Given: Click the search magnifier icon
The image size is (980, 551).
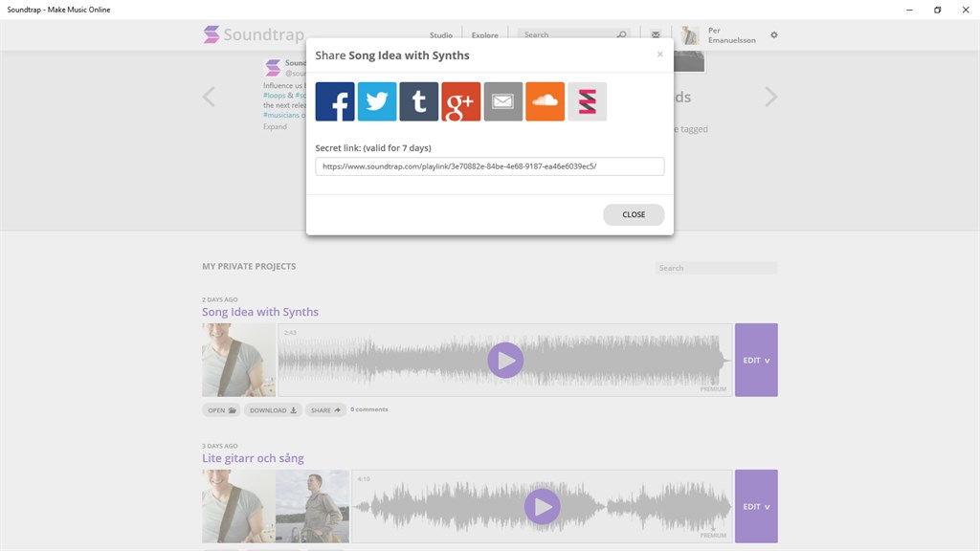Looking at the screenshot, I should tap(621, 34).
